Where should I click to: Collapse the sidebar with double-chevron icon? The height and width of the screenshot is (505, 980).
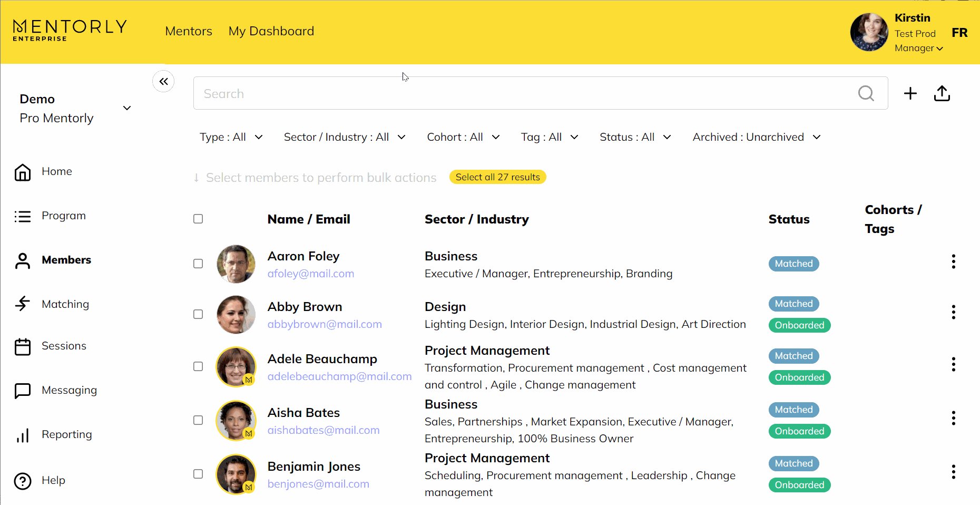coord(163,82)
